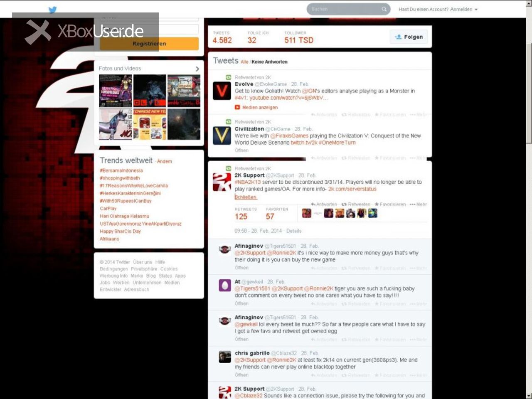Open the first 2K Support avatar with the Feb 28 tweet
The width and height of the screenshot is (532, 399).
[222, 182]
